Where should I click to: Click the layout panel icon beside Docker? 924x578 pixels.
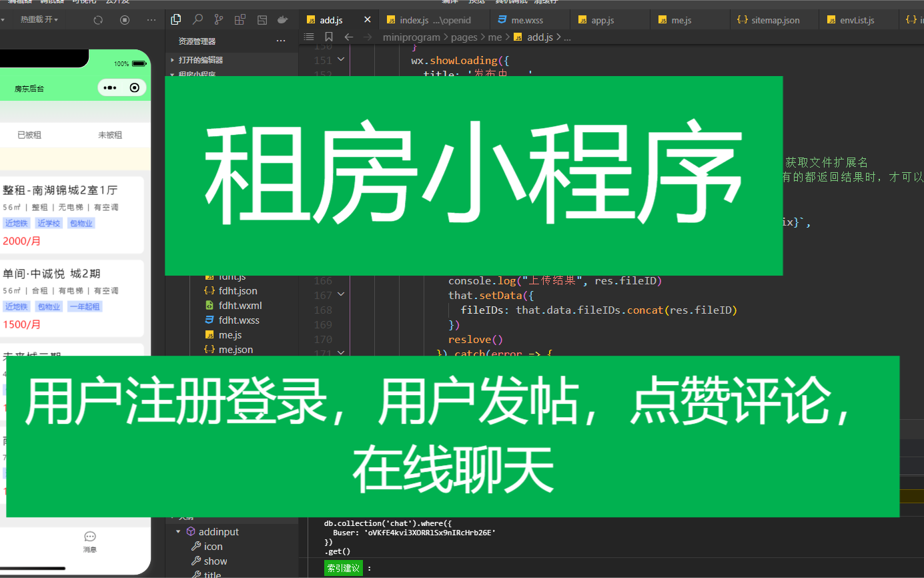click(262, 19)
